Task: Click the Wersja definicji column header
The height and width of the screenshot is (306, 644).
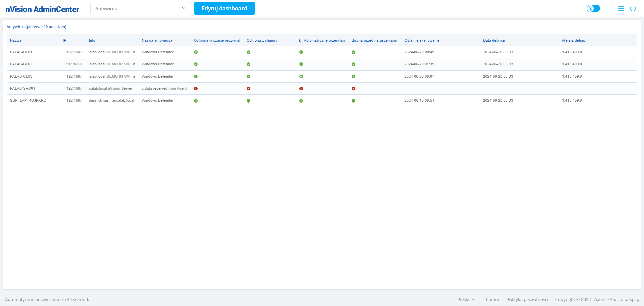Action: [x=575, y=40]
